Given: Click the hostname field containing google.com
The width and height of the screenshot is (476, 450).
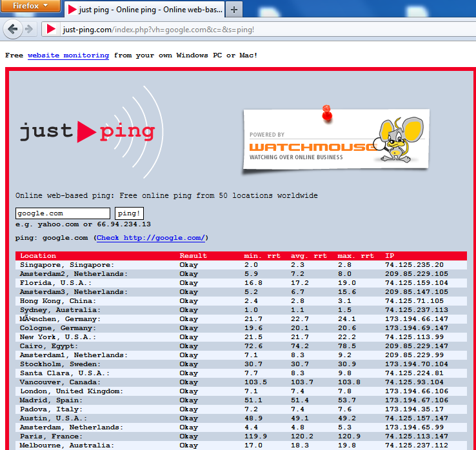Looking at the screenshot, I should tap(63, 213).
